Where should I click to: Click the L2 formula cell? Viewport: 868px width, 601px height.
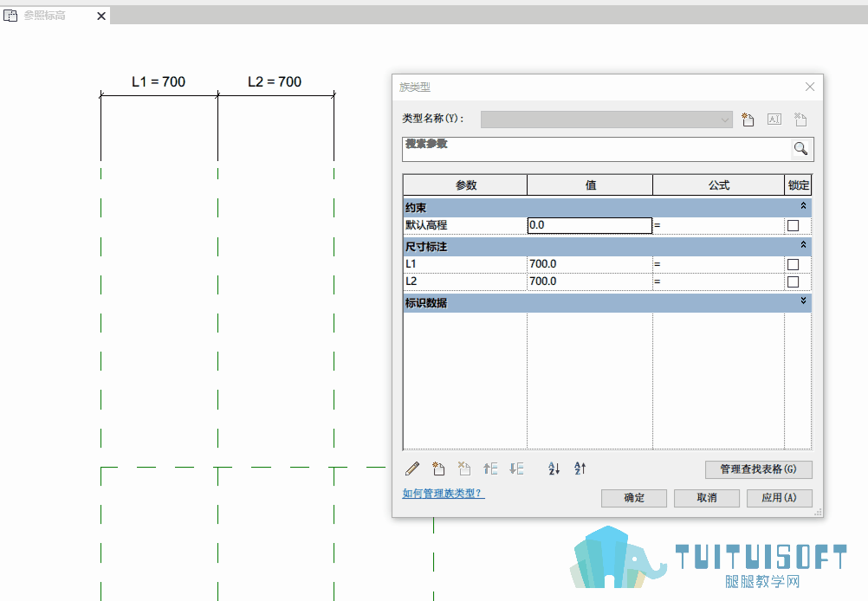point(718,281)
